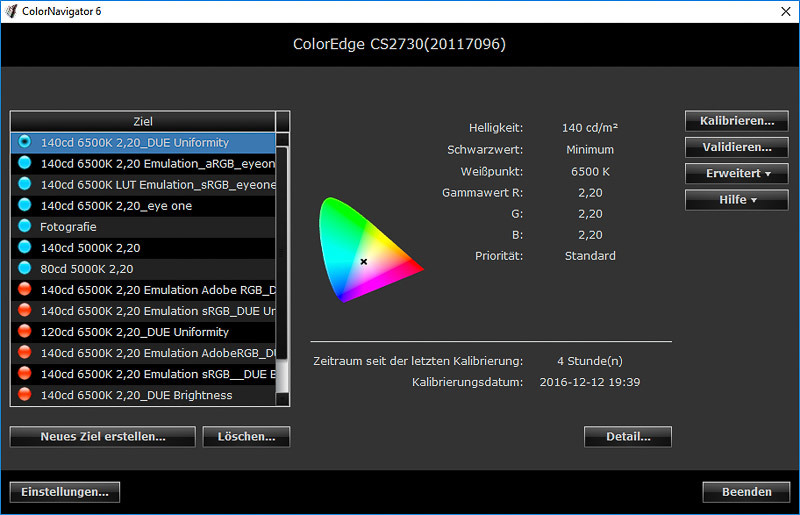The width and height of the screenshot is (800, 515).
Task: Click the scroll up arrow of target list
Action: click(282, 139)
